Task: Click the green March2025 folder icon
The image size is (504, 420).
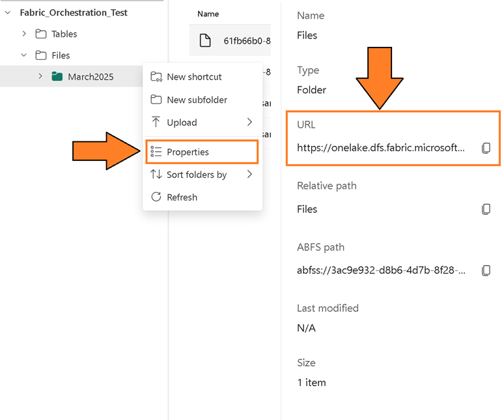Action: click(57, 77)
